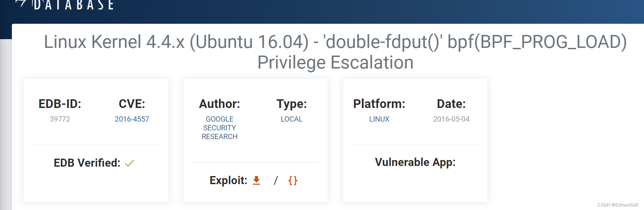View raw exploit code via the {} icon
The image size is (644, 210).
tap(293, 181)
